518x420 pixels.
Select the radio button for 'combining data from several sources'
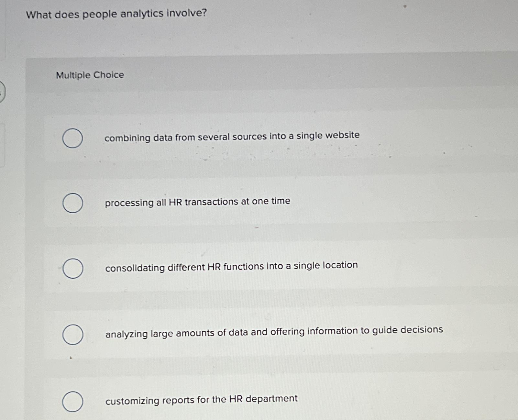72,138
